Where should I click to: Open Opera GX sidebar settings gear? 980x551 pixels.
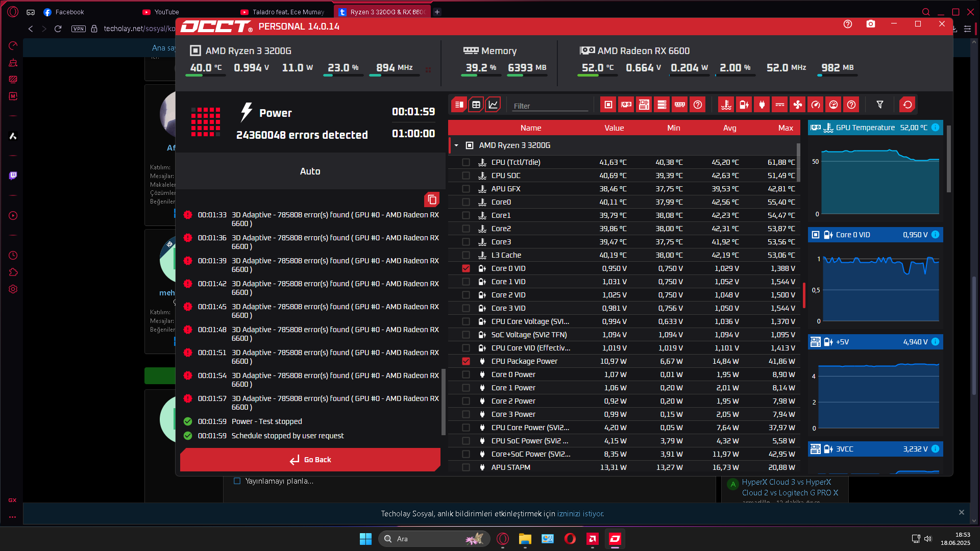[x=13, y=289]
